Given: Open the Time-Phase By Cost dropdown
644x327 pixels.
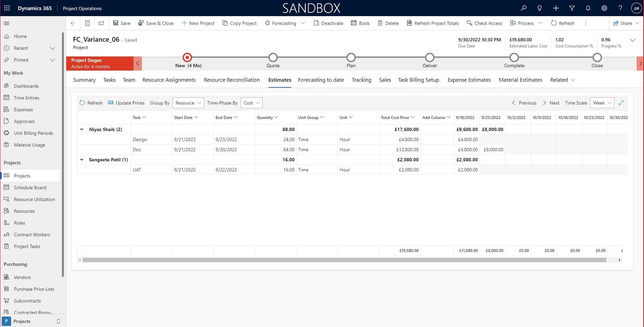Looking at the screenshot, I should pos(252,103).
